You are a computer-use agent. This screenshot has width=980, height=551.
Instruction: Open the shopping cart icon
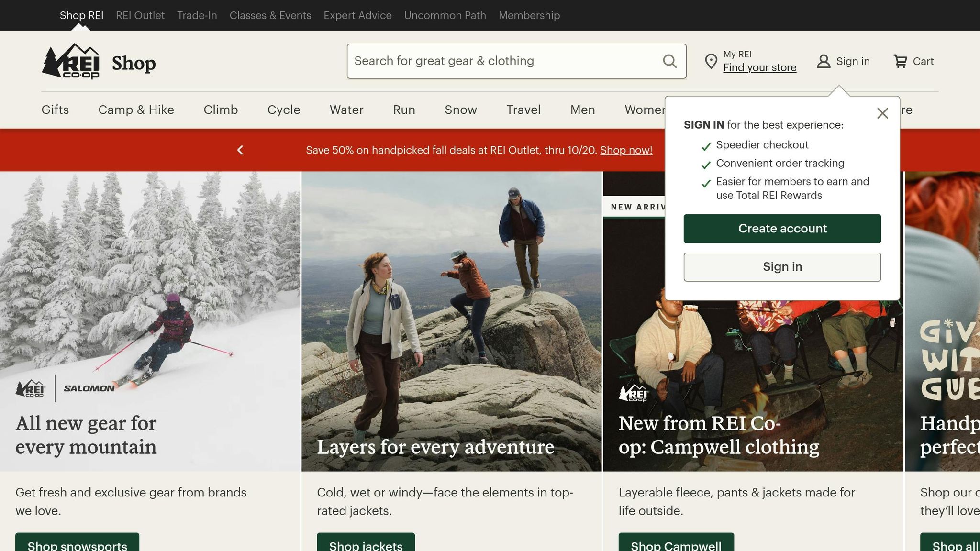click(900, 61)
